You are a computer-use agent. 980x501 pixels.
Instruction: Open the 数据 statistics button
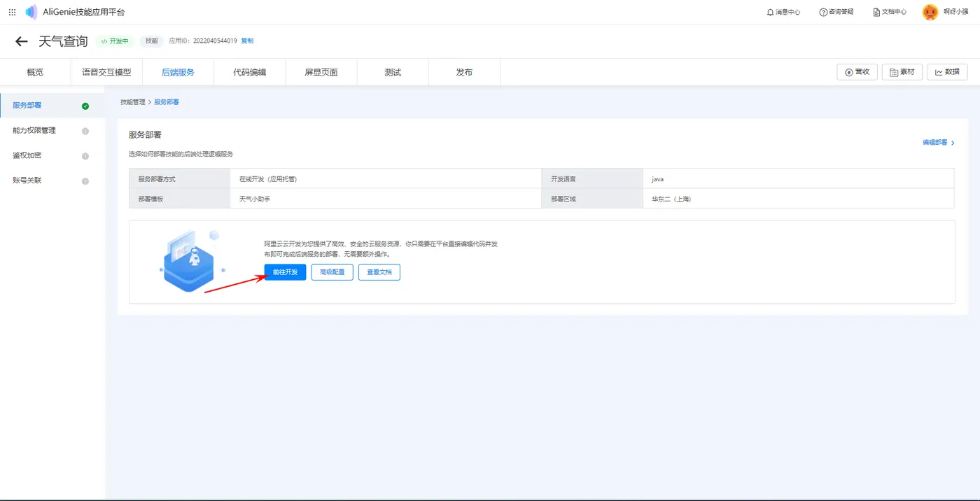pyautogui.click(x=947, y=72)
